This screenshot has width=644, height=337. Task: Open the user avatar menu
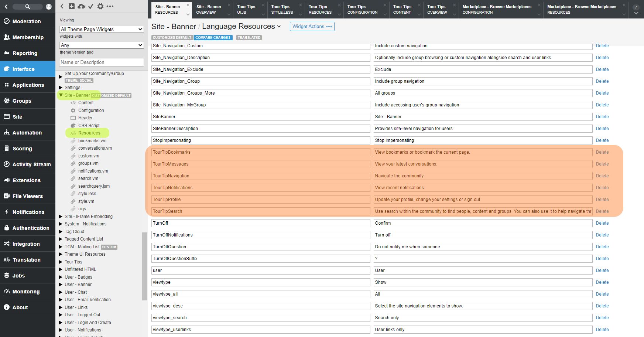click(x=49, y=7)
